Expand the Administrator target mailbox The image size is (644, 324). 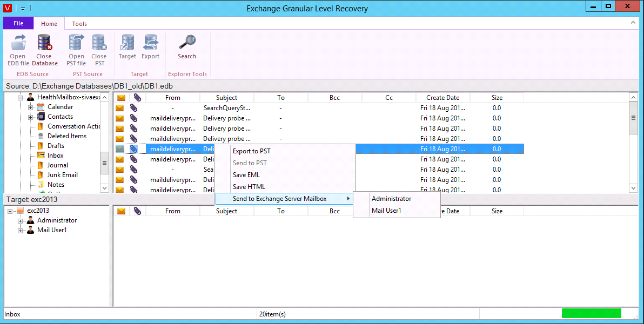click(x=19, y=221)
